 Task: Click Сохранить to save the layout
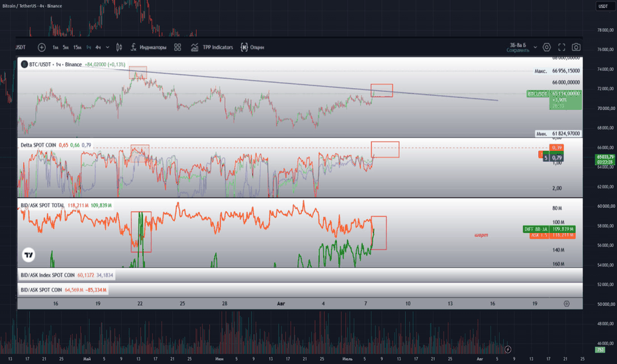point(518,50)
